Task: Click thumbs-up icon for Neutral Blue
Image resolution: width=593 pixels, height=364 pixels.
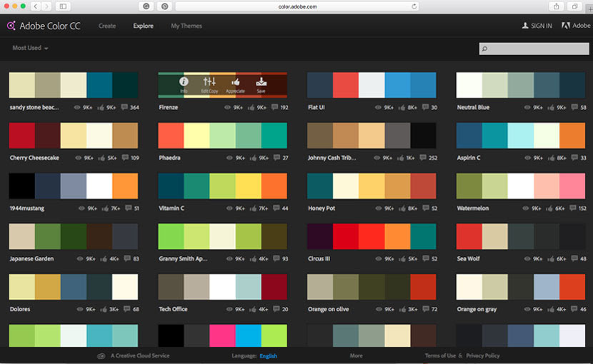Action: pyautogui.click(x=551, y=107)
